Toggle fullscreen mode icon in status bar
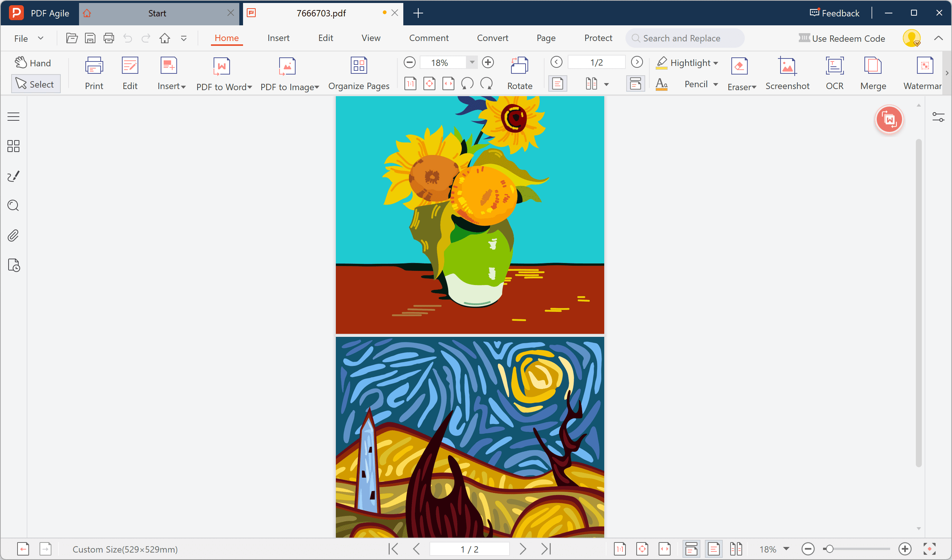Screen dimensions: 952x560 coord(930,549)
